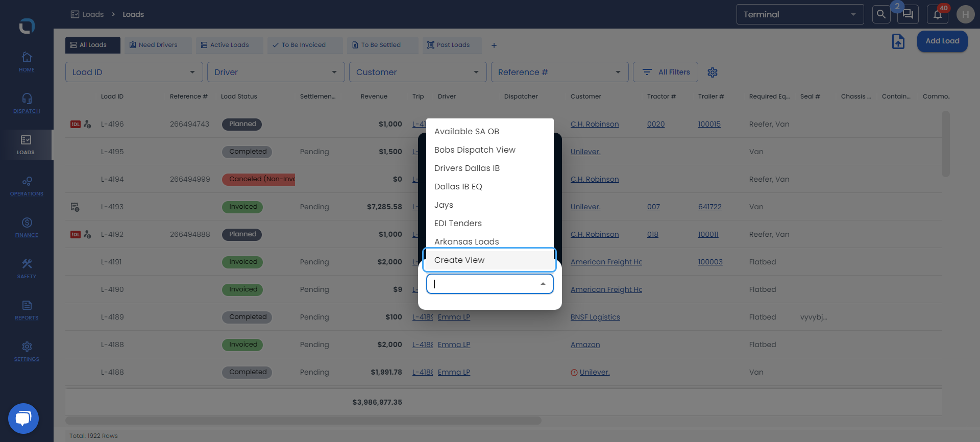Screen dimensions: 980x442
Task: Open the Home sidebar section
Action: 27,62
